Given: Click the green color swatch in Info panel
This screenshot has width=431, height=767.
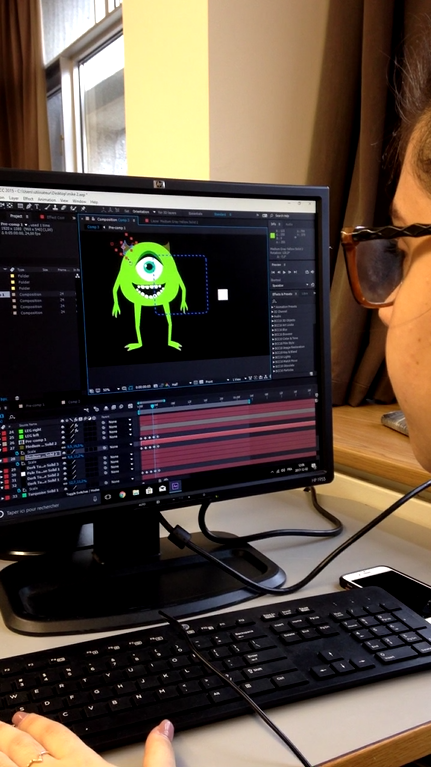Looking at the screenshot, I should point(272,235).
